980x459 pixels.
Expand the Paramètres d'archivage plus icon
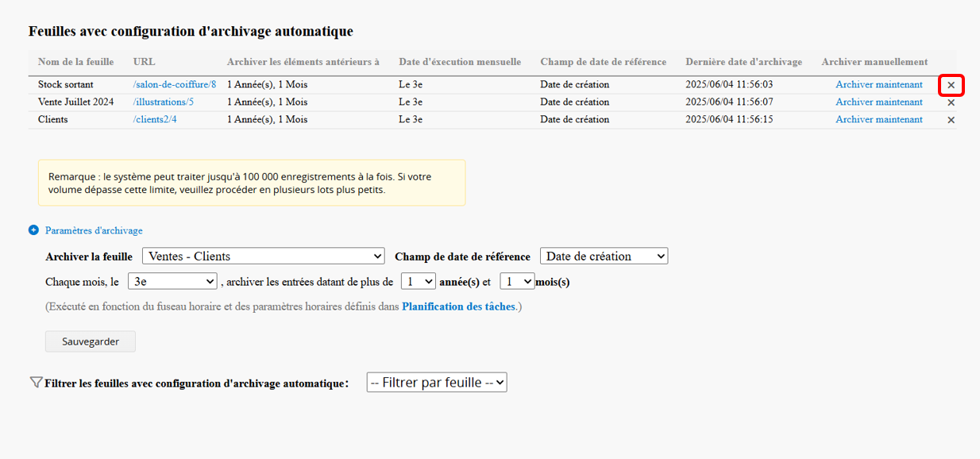tap(33, 230)
